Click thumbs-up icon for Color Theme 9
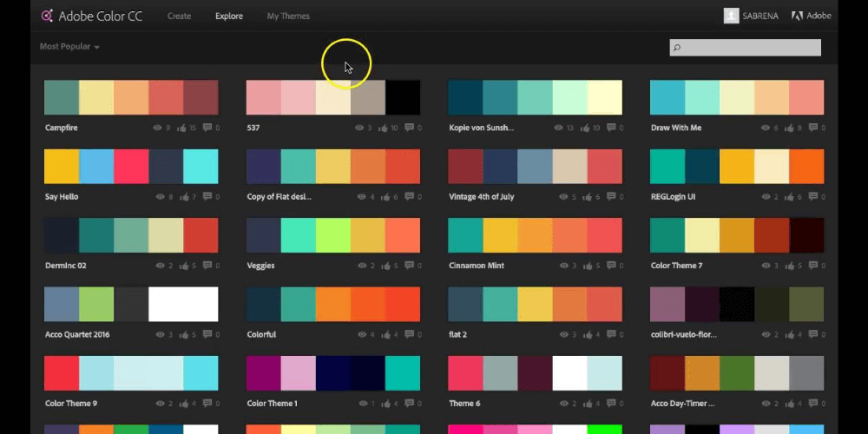 coord(184,404)
